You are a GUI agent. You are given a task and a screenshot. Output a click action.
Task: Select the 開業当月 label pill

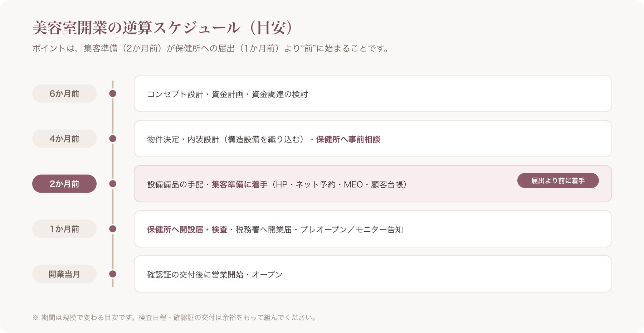pos(64,274)
